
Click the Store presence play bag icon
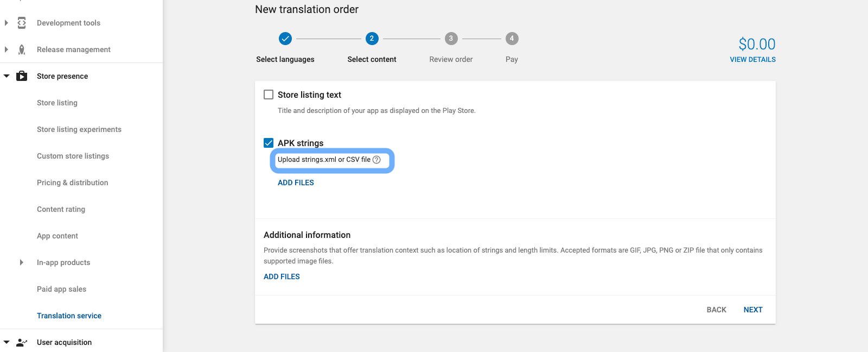pos(22,76)
